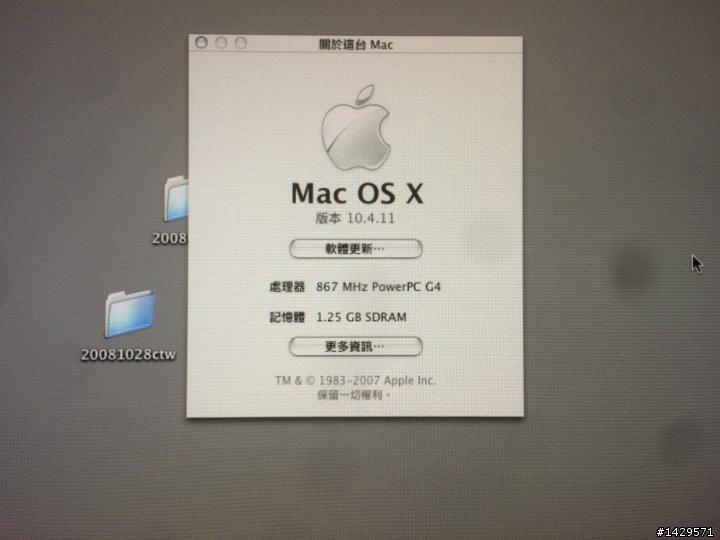Click the Apple logo in the About window
This screenshot has width=720, height=540.
pyautogui.click(x=356, y=127)
